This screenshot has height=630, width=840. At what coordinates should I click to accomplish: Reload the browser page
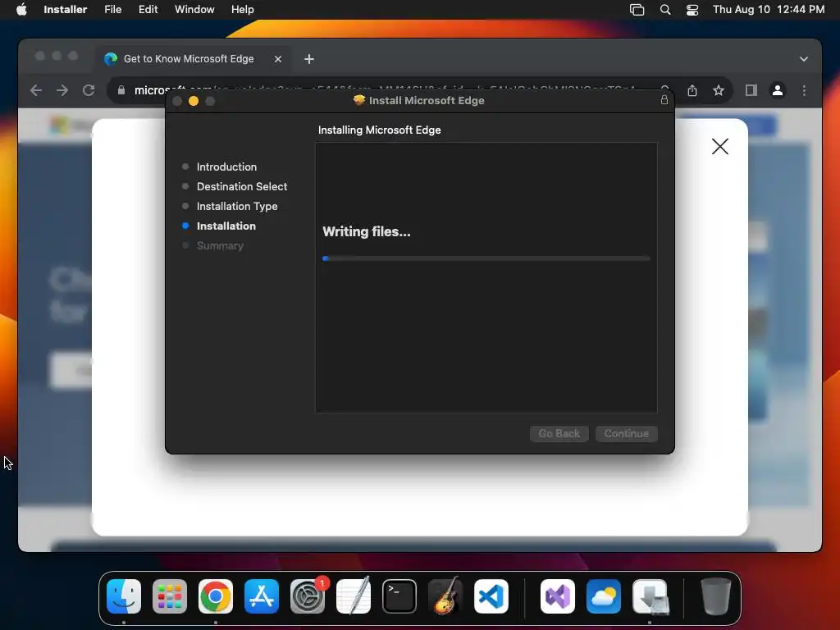pyautogui.click(x=89, y=90)
